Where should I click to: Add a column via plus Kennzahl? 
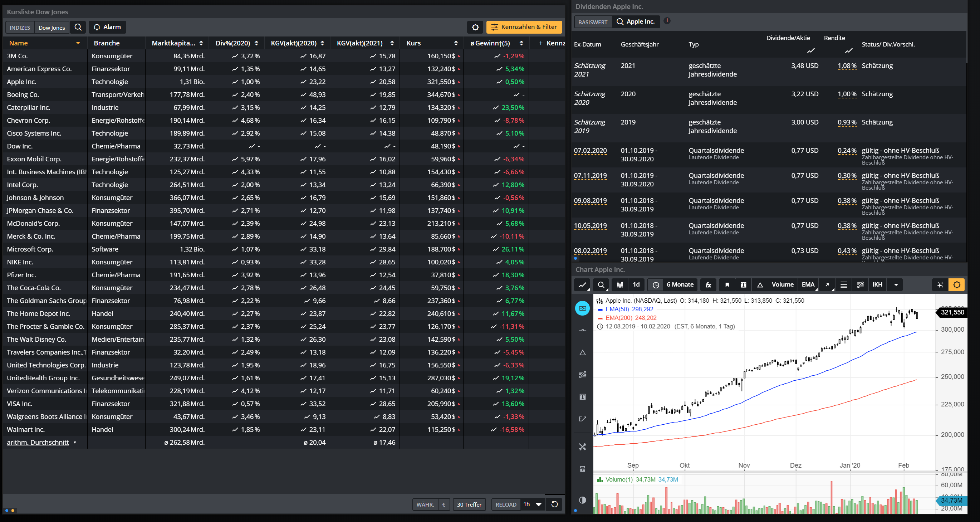coord(552,43)
